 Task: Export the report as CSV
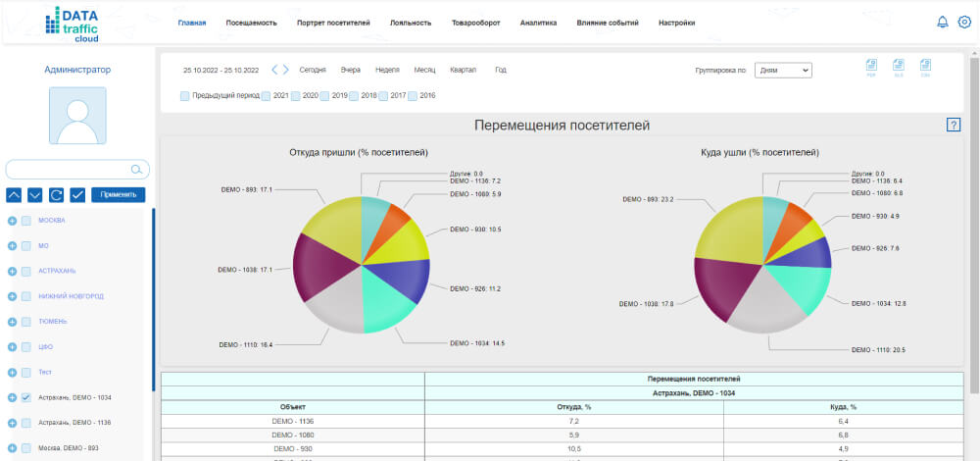pos(926,68)
